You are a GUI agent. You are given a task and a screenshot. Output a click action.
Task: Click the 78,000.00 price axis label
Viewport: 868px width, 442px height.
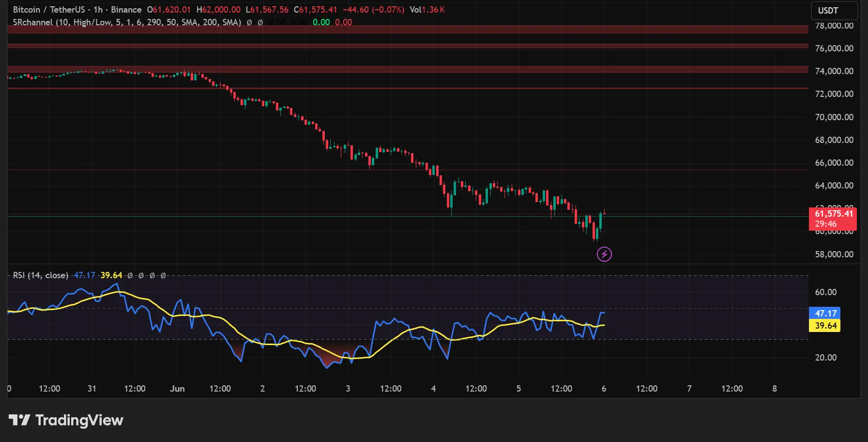[834, 26]
